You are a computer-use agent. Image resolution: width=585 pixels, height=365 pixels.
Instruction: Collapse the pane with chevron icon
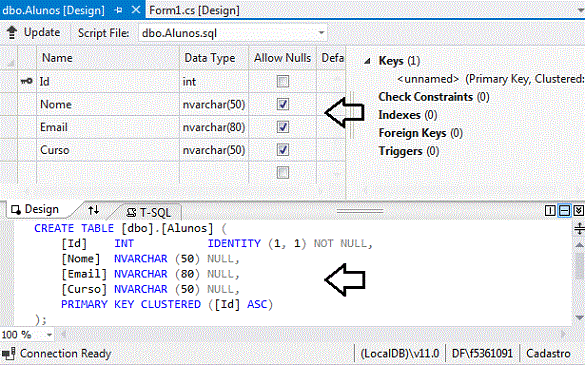[578, 210]
